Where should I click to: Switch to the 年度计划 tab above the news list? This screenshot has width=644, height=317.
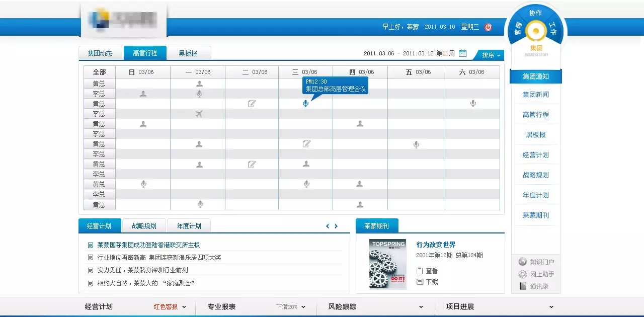[x=189, y=226]
